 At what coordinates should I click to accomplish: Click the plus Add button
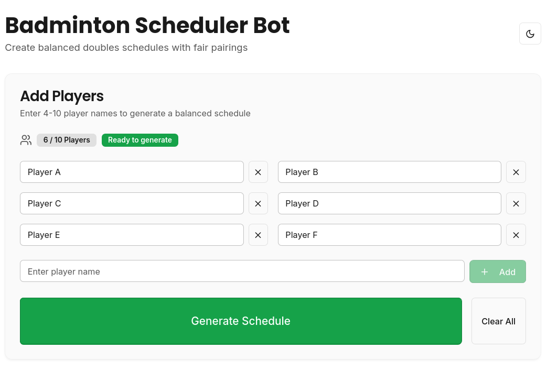tap(497, 271)
